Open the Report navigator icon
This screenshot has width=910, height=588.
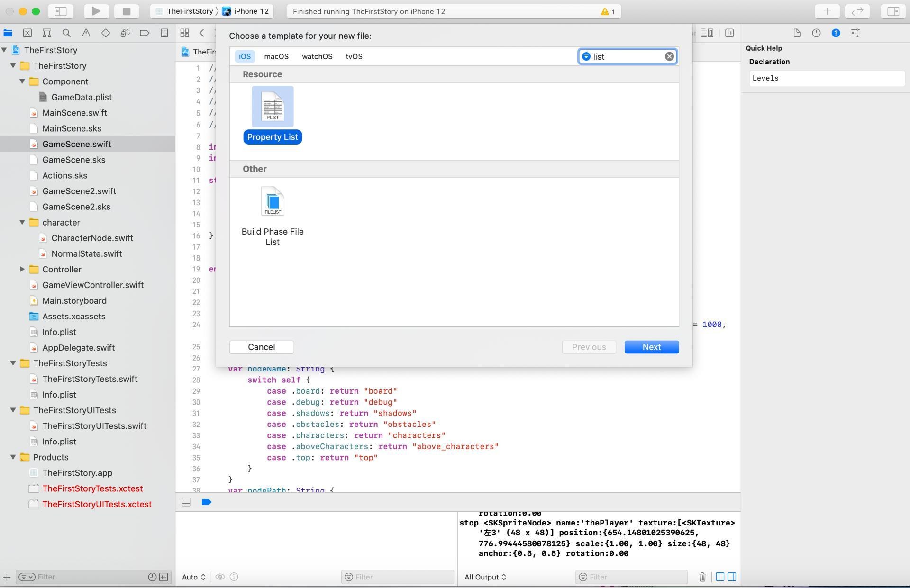164,33
